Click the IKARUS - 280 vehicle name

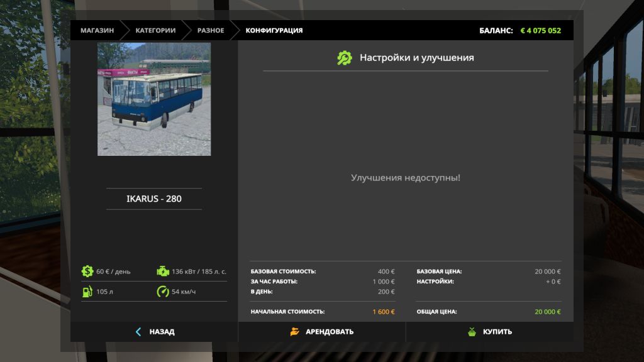pyautogui.click(x=154, y=199)
